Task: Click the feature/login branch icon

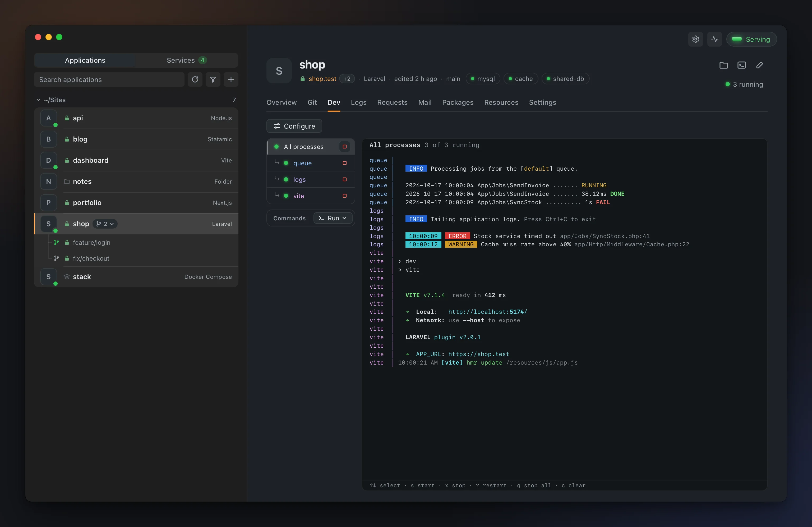Action: click(x=57, y=243)
